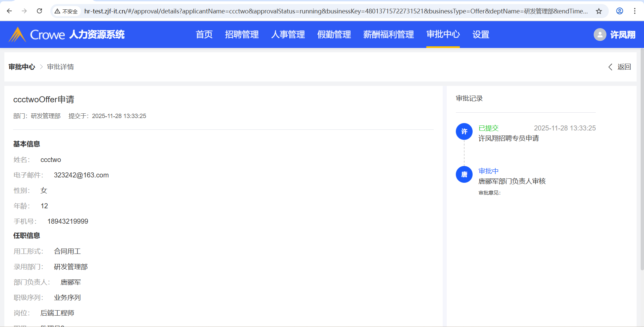Screen dimensions: 644x327
Task: Open the 首页 menu
Action: coord(204,35)
